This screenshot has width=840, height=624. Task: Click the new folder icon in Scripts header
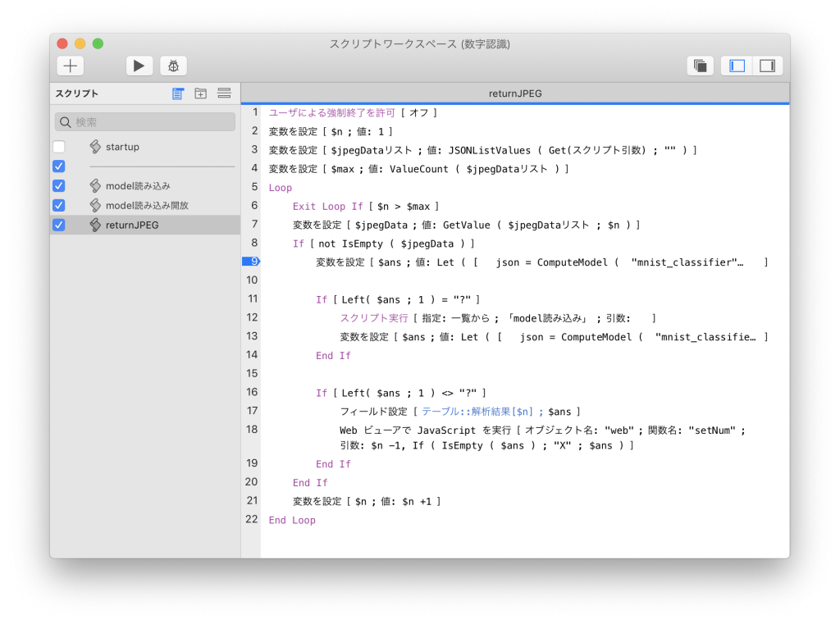201,93
